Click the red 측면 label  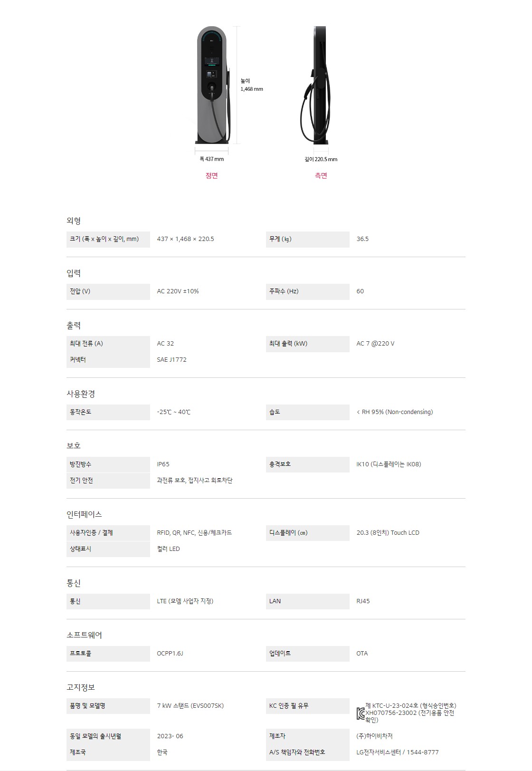pyautogui.click(x=321, y=175)
